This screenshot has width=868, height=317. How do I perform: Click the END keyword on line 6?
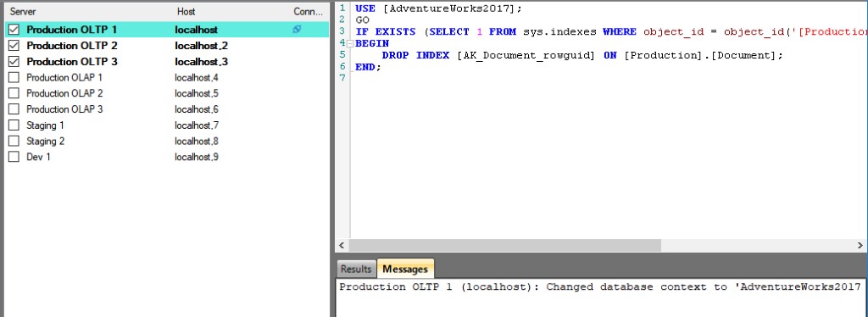click(365, 67)
